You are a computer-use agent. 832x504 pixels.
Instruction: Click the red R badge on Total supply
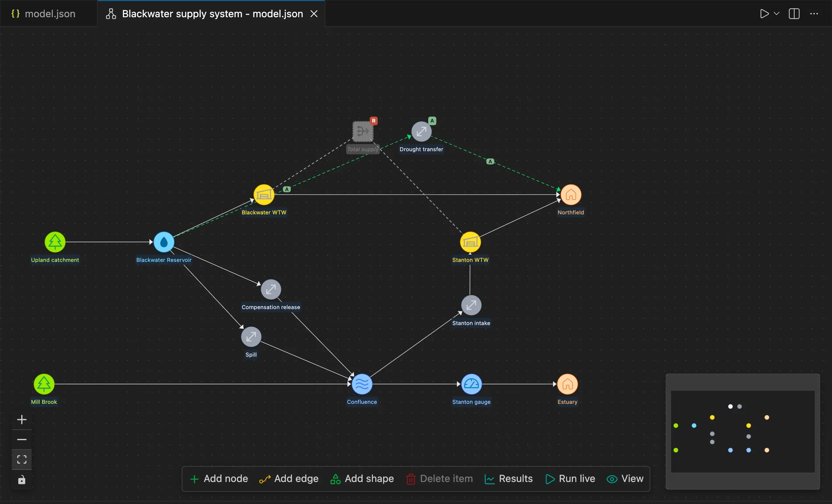pos(374,121)
